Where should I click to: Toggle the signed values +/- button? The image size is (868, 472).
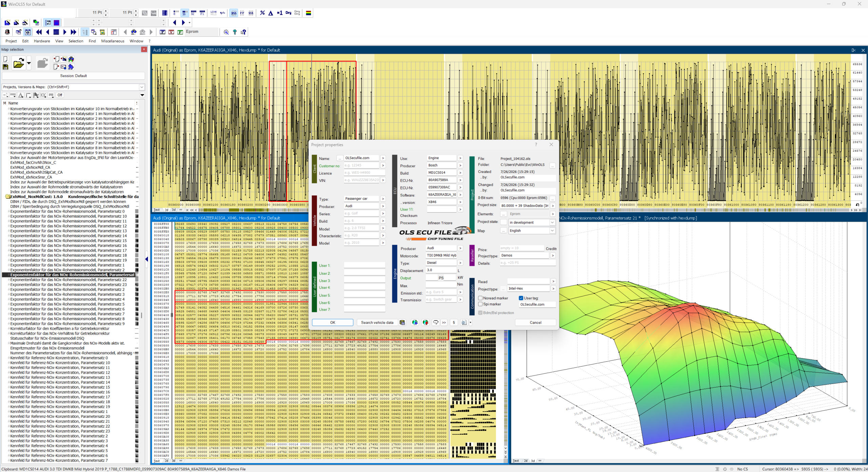coord(222,13)
